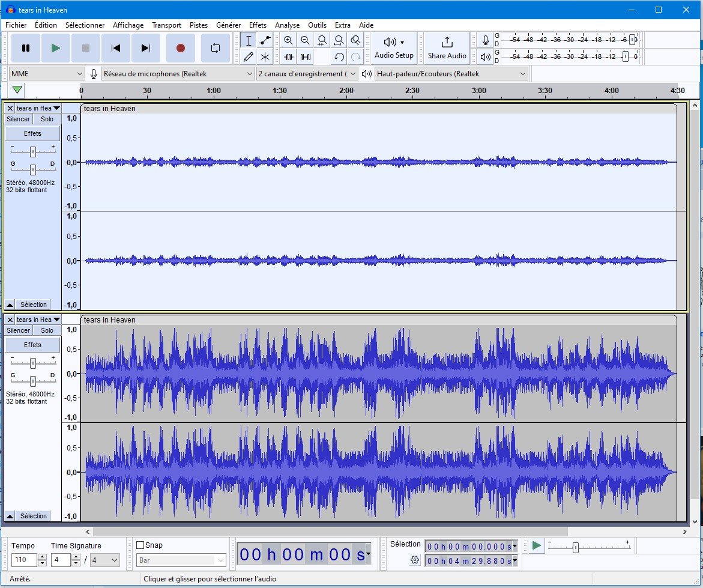Collapse the first track with arrow
703x588 pixels.
[10, 305]
